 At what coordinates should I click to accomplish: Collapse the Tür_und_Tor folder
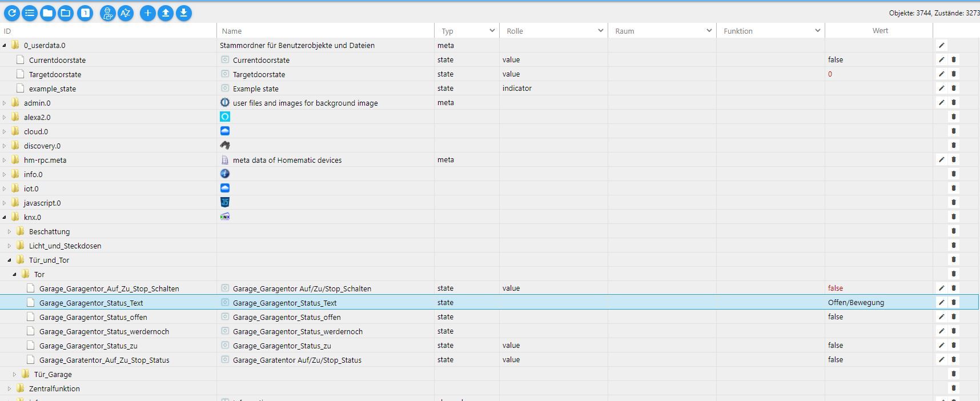click(x=9, y=260)
